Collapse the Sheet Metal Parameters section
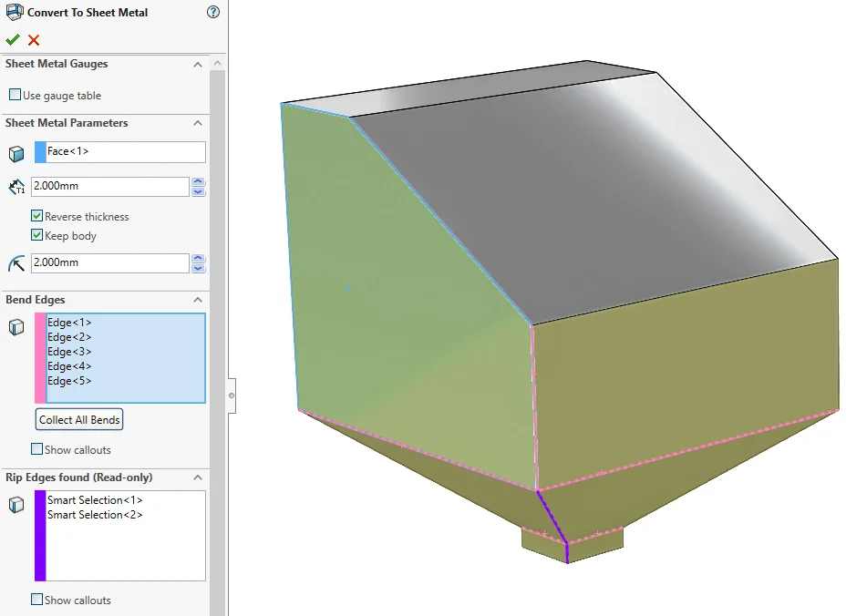The height and width of the screenshot is (616, 867). point(198,123)
